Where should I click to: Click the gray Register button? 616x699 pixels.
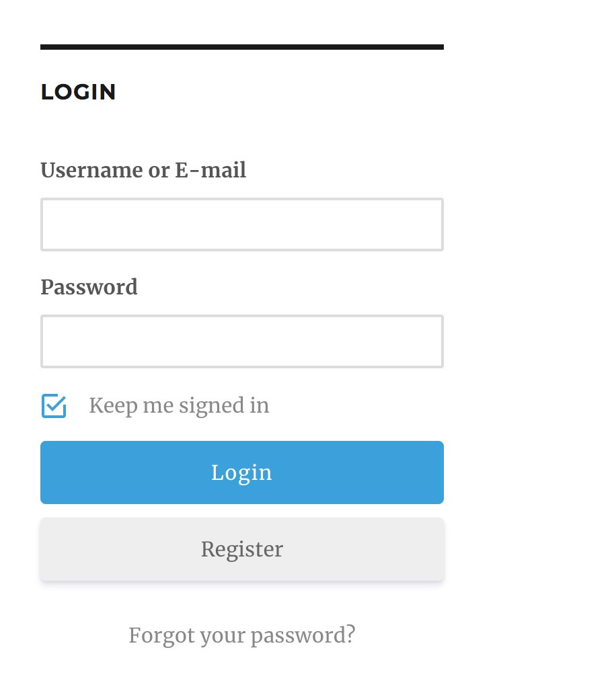tap(241, 549)
